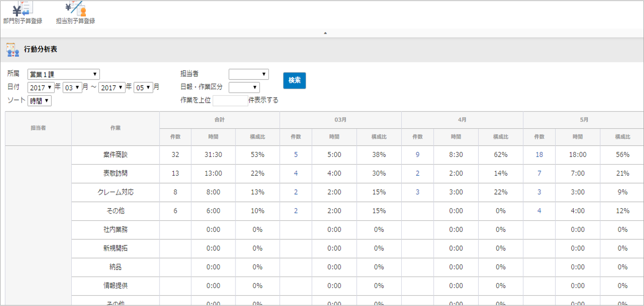Screen dimensions: 644x306
Task: Click the 5月 件数 link 18 for 案件商談
Action: [x=539, y=155]
